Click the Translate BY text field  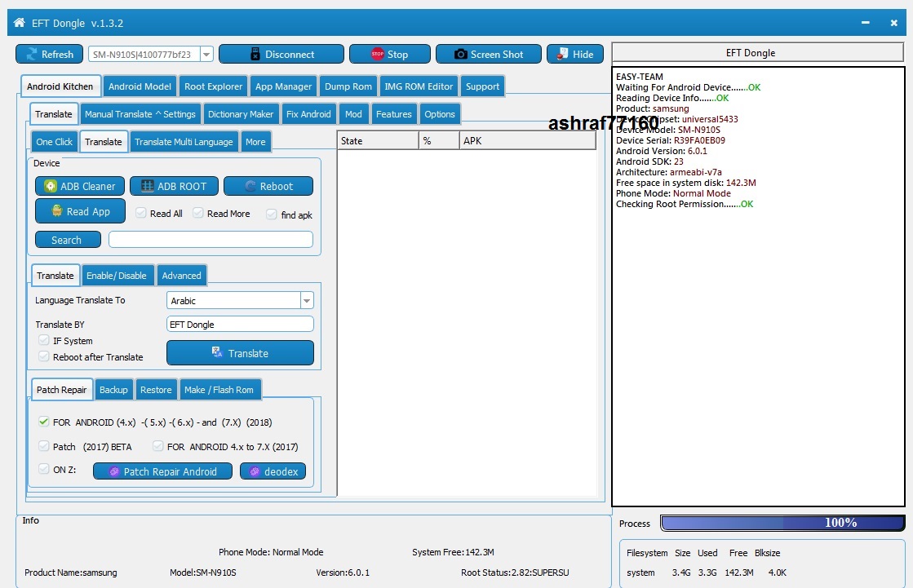(241, 325)
